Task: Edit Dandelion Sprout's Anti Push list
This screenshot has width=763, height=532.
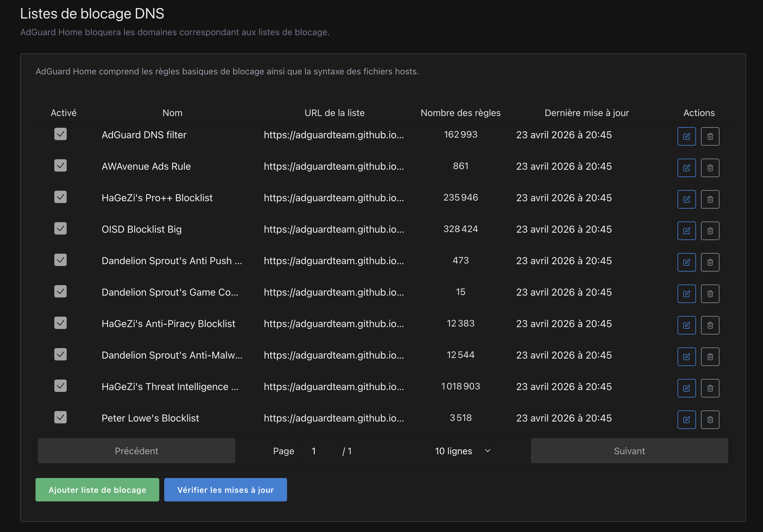Action: click(686, 262)
